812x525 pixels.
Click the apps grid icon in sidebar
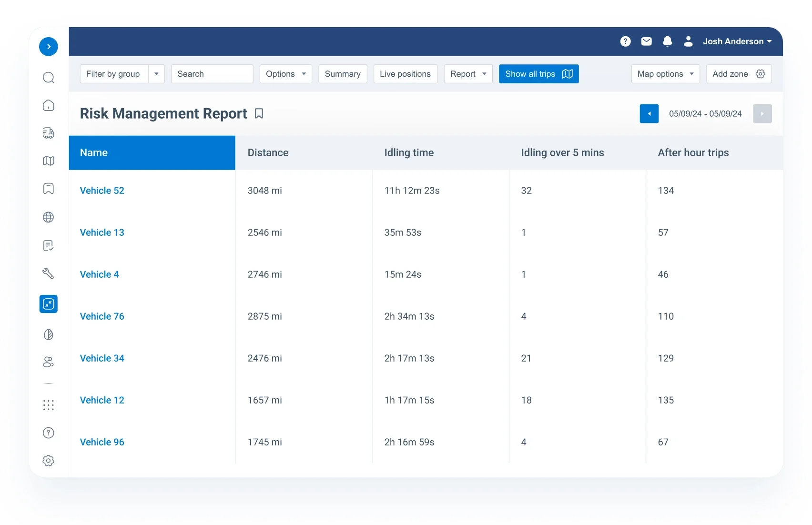pos(49,405)
